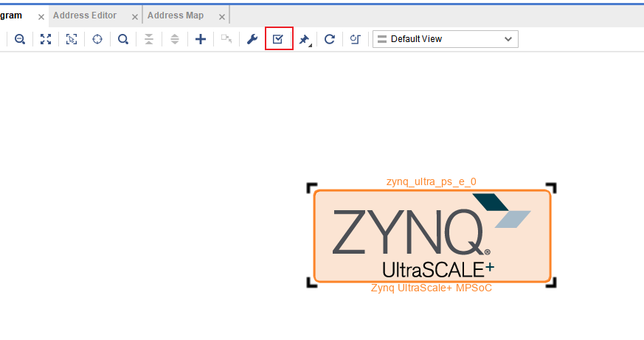The width and height of the screenshot is (644, 340).
Task: Close the Address Map tab
Action: point(222,17)
